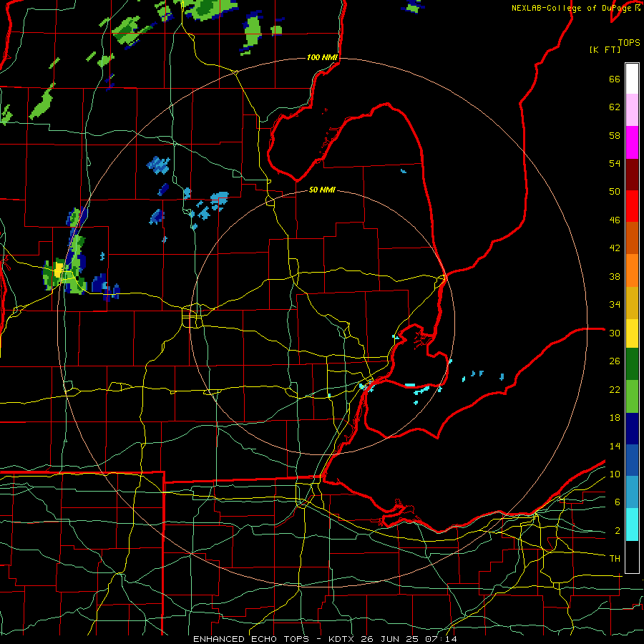Click the medium blue 14 K FT legend swatch
This screenshot has width=644, height=644.
[632, 460]
